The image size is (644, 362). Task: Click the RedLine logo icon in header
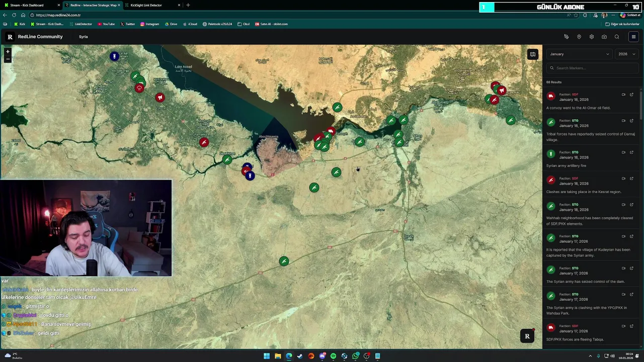10,37
